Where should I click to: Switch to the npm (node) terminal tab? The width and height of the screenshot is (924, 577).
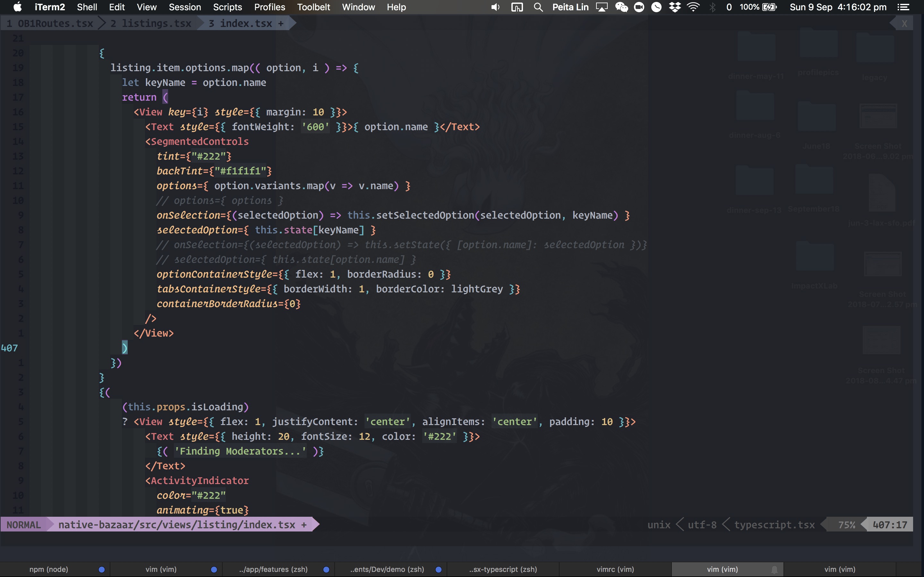click(49, 569)
